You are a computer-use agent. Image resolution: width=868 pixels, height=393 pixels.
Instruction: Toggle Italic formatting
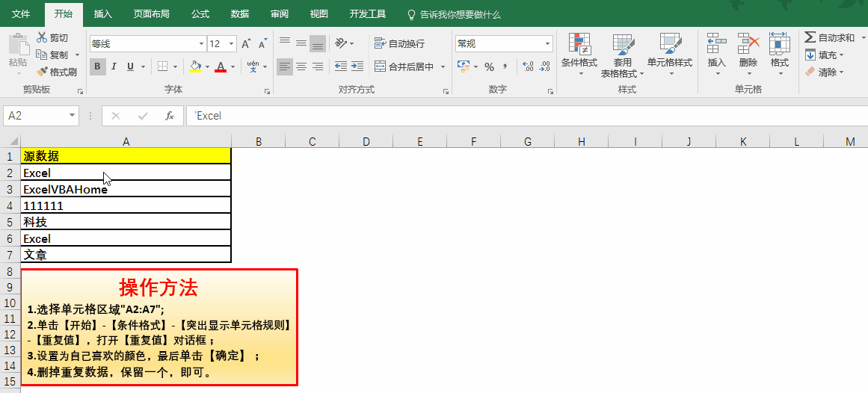pos(114,67)
